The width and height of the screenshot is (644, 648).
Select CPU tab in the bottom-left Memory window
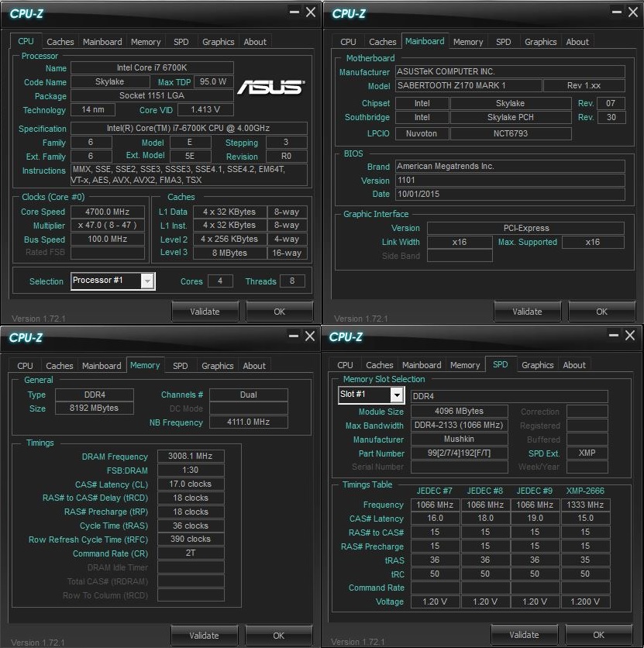point(26,366)
